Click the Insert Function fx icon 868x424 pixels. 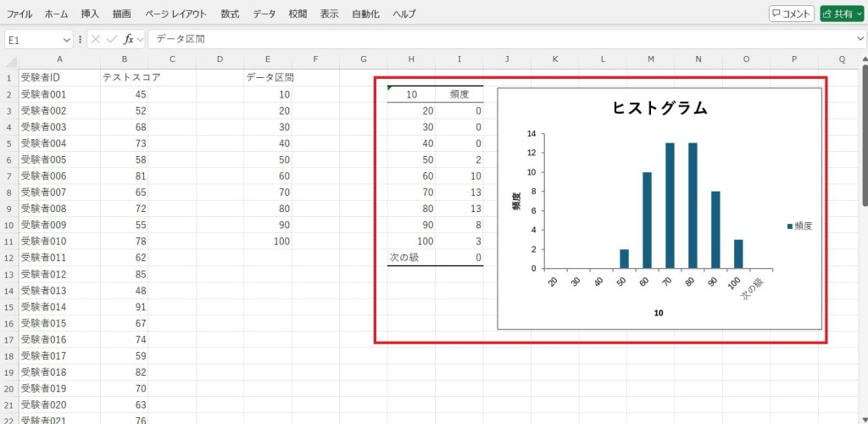pyautogui.click(x=128, y=39)
